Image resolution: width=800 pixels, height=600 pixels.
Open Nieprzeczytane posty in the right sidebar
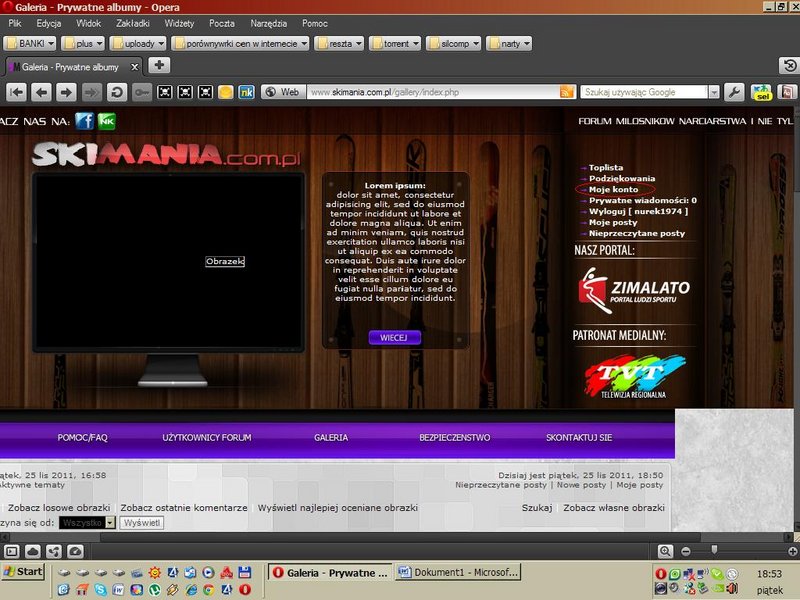[x=637, y=233]
